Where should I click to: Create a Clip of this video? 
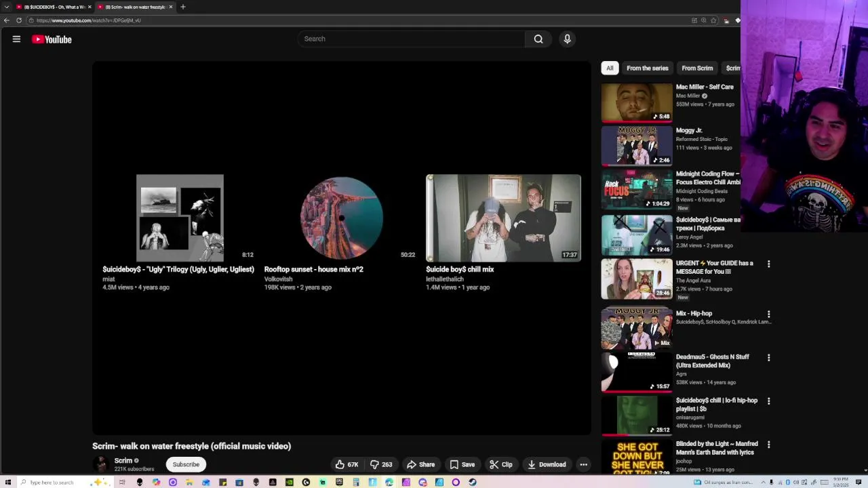tap(501, 464)
